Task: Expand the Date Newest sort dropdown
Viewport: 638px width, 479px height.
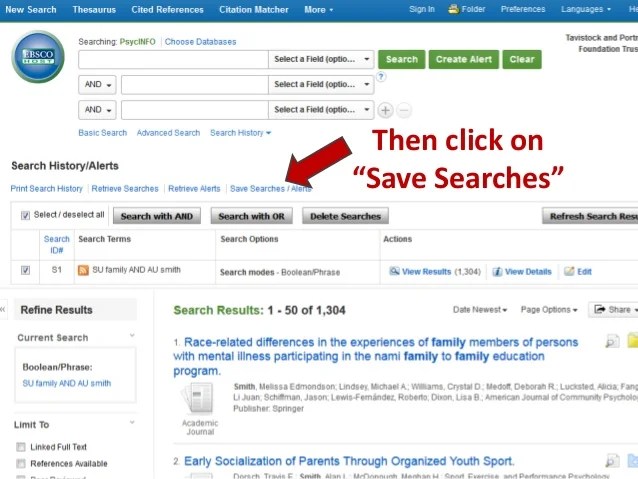Action: click(480, 310)
